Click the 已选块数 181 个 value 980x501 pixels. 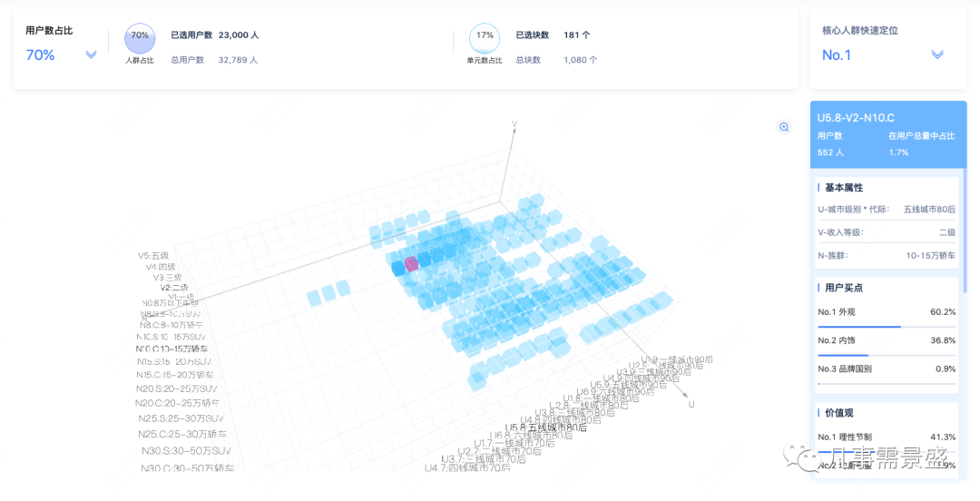(576, 35)
